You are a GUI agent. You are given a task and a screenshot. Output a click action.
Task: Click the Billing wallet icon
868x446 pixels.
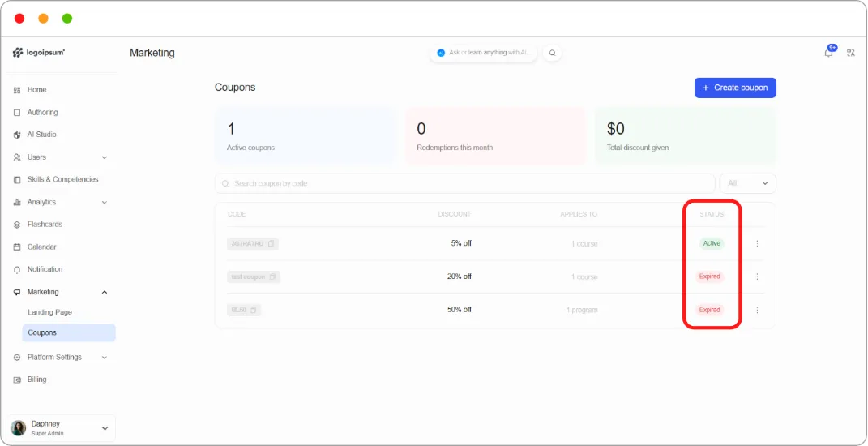16,380
